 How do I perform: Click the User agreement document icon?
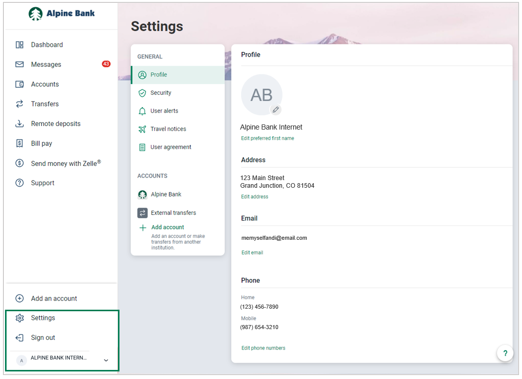pos(142,147)
